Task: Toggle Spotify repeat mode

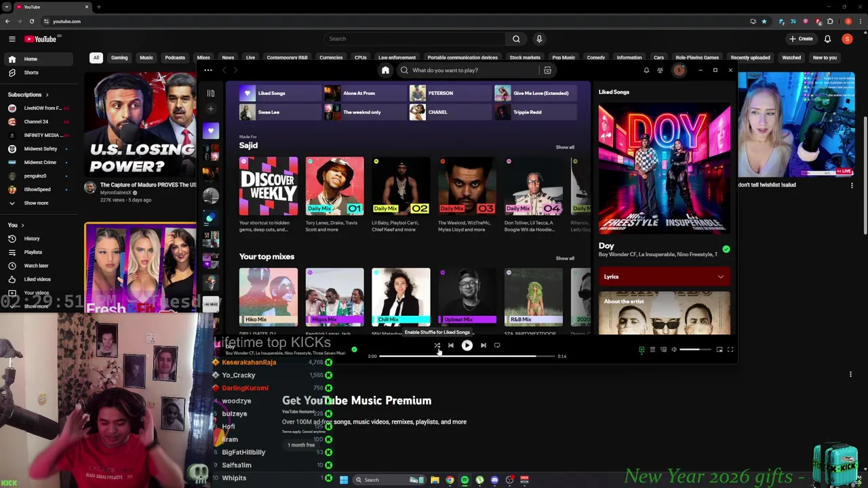Action: pos(497,346)
